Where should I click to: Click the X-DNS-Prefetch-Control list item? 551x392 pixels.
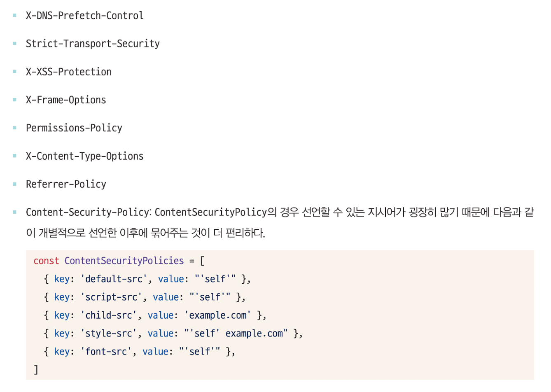tap(84, 16)
